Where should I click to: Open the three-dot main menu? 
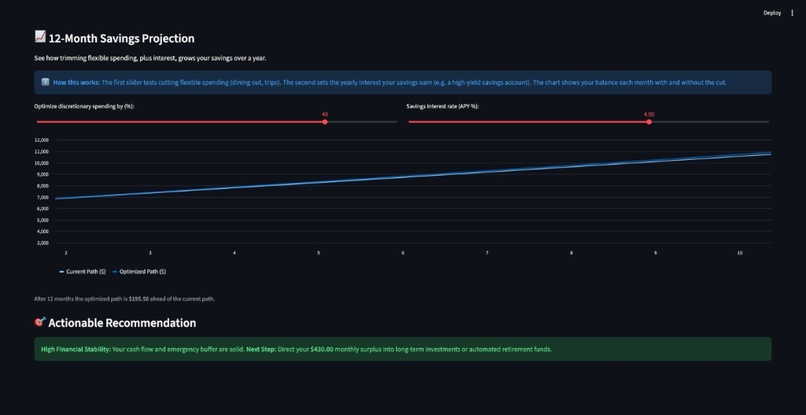(x=792, y=13)
